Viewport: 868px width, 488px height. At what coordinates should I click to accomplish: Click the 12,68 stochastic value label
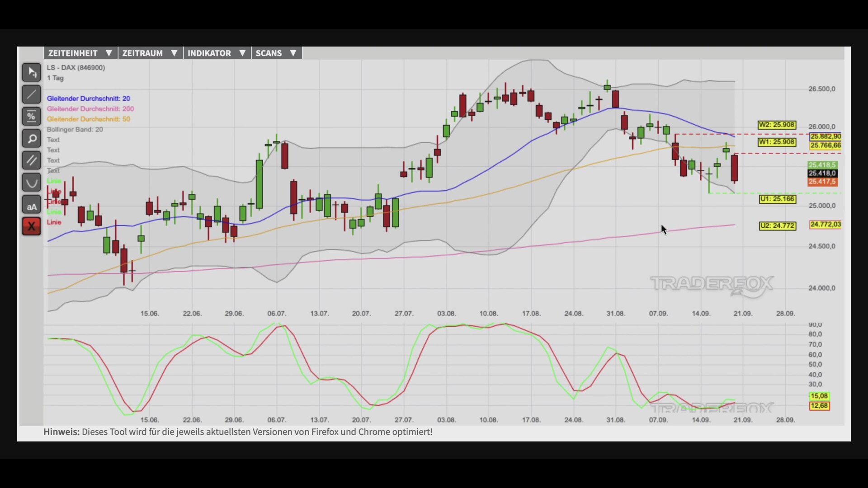tap(819, 406)
